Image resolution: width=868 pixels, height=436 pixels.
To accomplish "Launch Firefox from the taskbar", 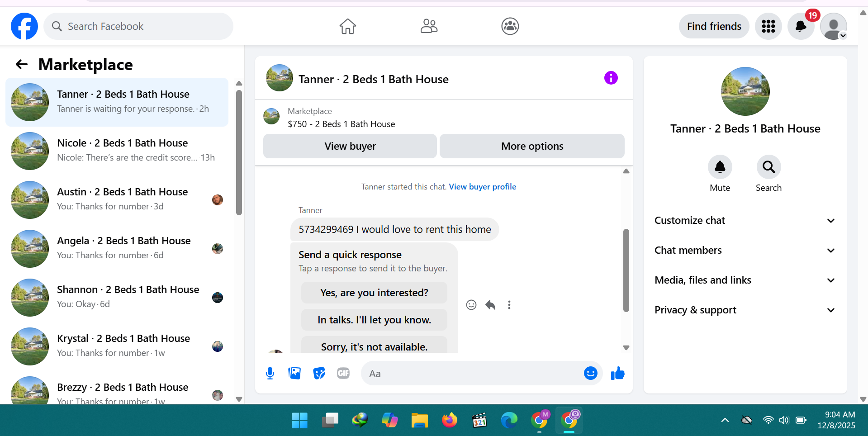I will click(x=449, y=420).
